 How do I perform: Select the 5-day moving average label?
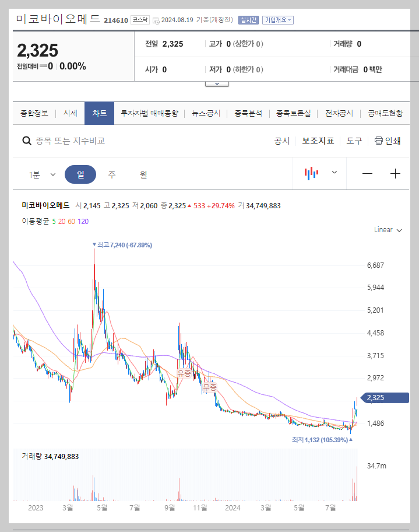tap(54, 222)
